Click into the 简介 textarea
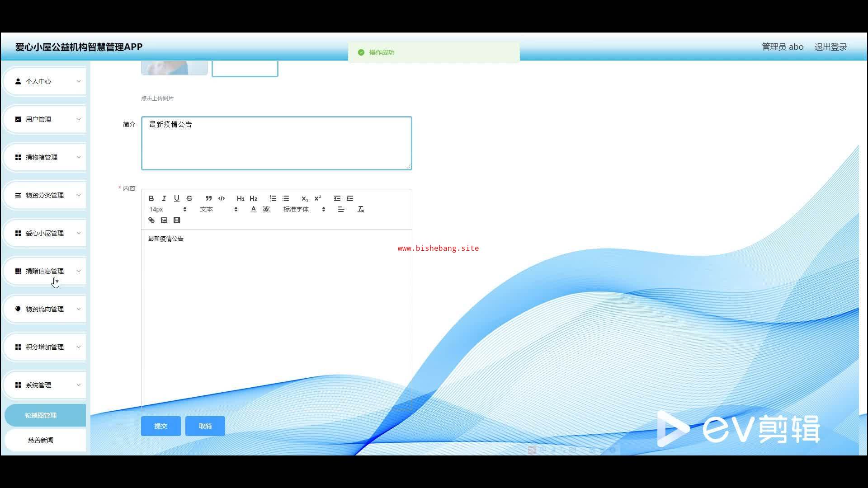The width and height of the screenshot is (868, 488). (276, 143)
